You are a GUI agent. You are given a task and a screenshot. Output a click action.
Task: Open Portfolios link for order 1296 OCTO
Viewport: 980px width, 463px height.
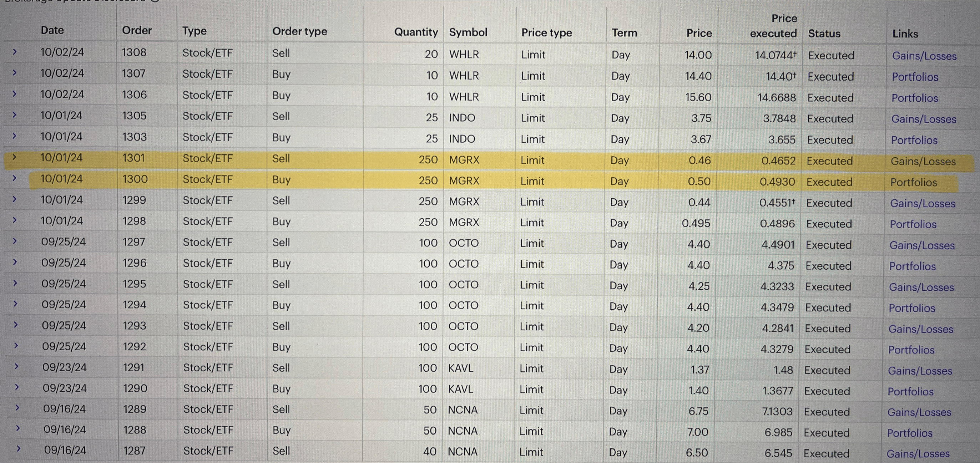click(x=912, y=266)
